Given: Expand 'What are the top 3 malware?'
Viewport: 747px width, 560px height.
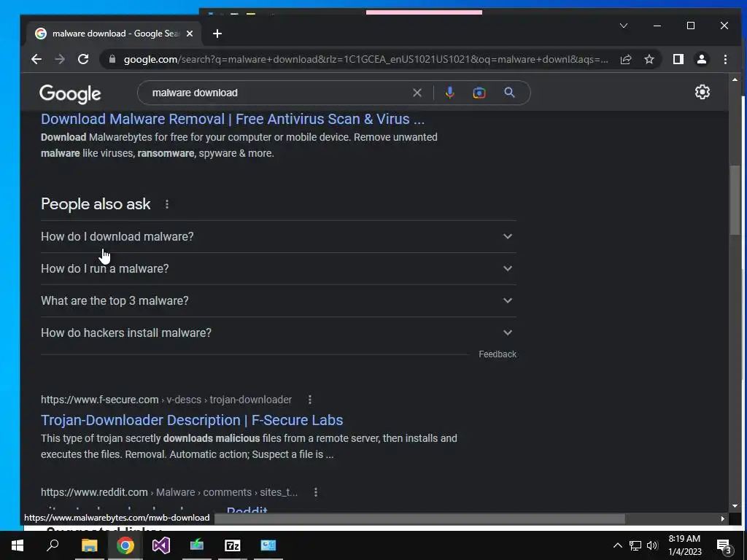Looking at the screenshot, I should [278, 300].
